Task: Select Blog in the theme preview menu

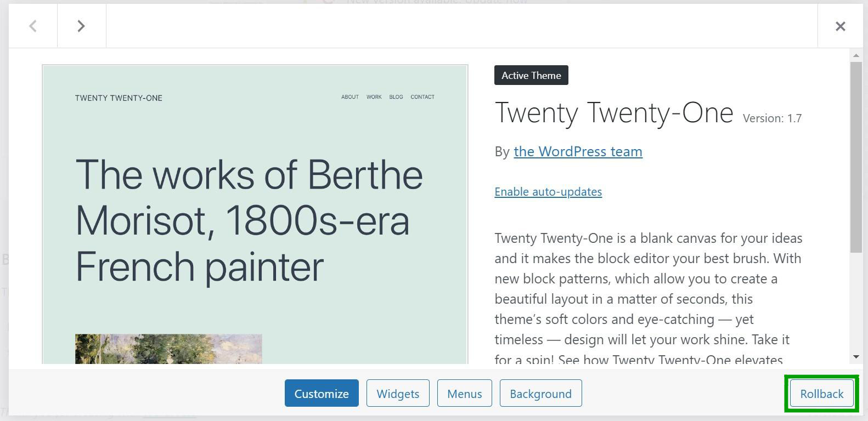Action: tap(396, 96)
